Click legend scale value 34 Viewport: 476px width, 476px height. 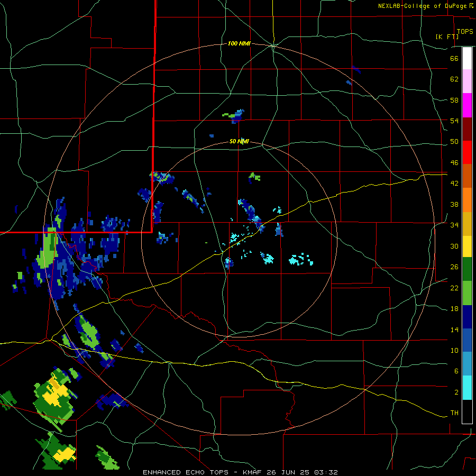click(454, 225)
